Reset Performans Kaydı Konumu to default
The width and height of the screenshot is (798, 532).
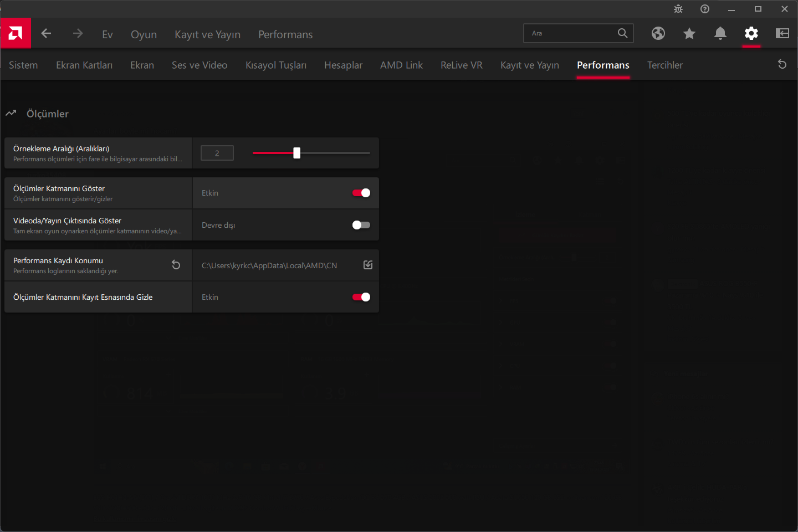[x=176, y=265]
